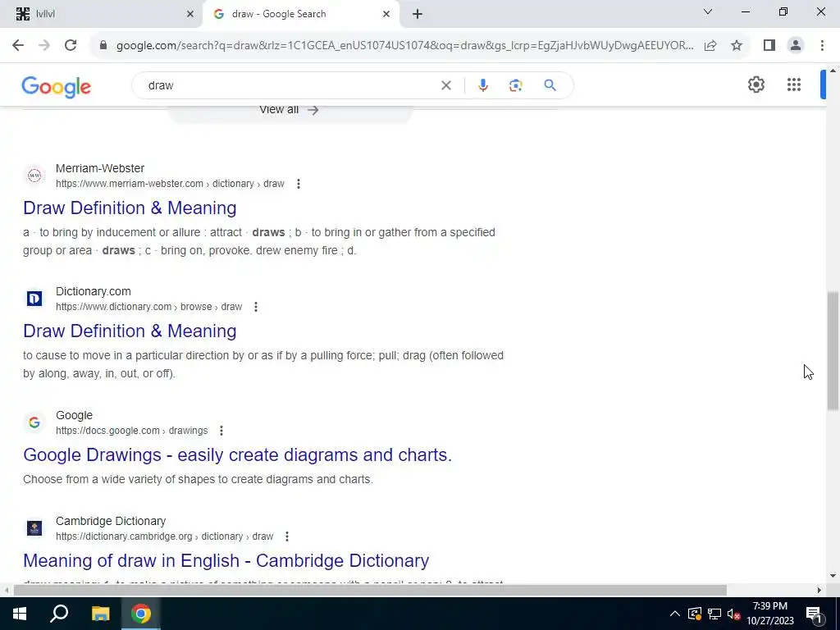Reload the Google search page

coord(71,45)
